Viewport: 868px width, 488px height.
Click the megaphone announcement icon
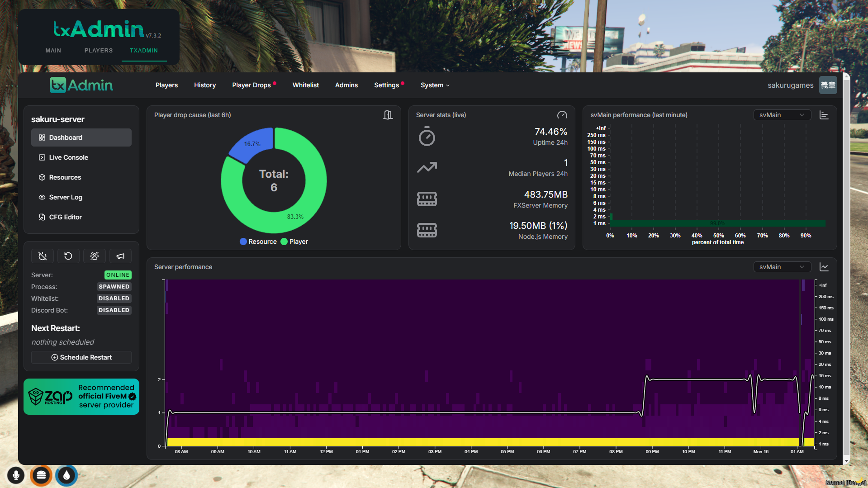point(120,256)
